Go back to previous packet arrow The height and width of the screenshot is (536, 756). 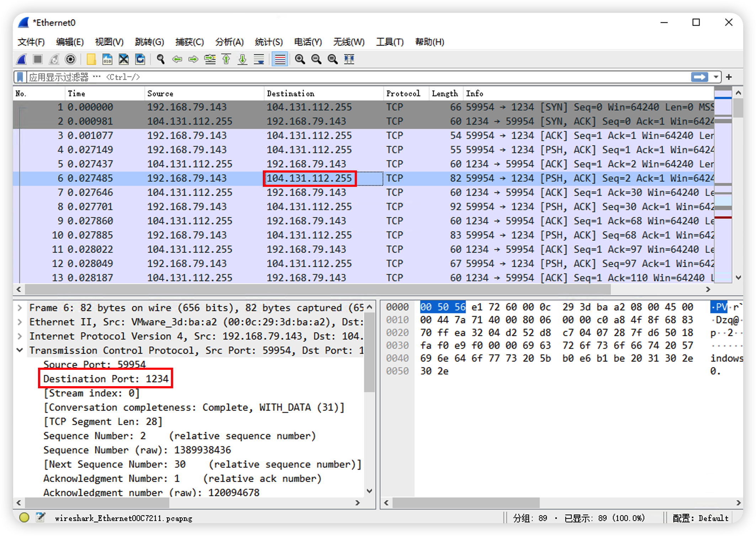click(177, 59)
